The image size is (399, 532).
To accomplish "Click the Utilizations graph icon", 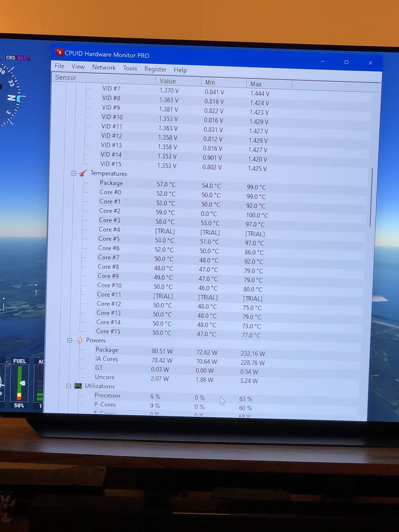I will pos(78,386).
